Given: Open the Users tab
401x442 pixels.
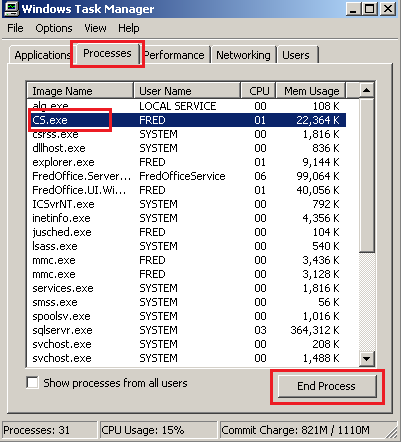Looking at the screenshot, I should click(x=296, y=55).
